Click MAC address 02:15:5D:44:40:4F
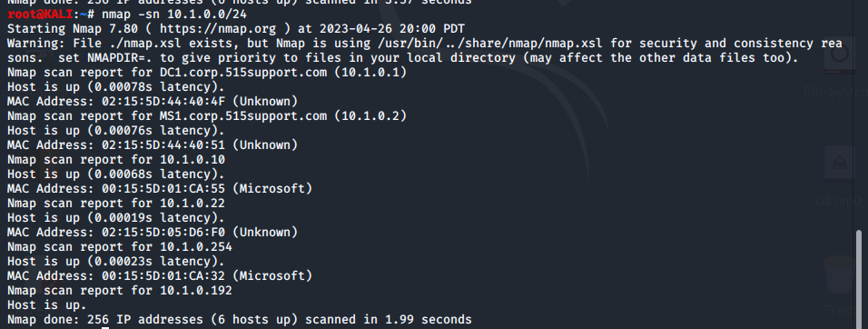Screen dimensions: 868x329 point(163,102)
